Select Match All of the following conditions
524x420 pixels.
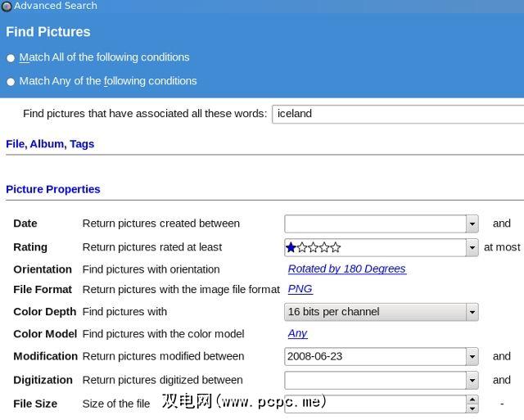[11, 58]
